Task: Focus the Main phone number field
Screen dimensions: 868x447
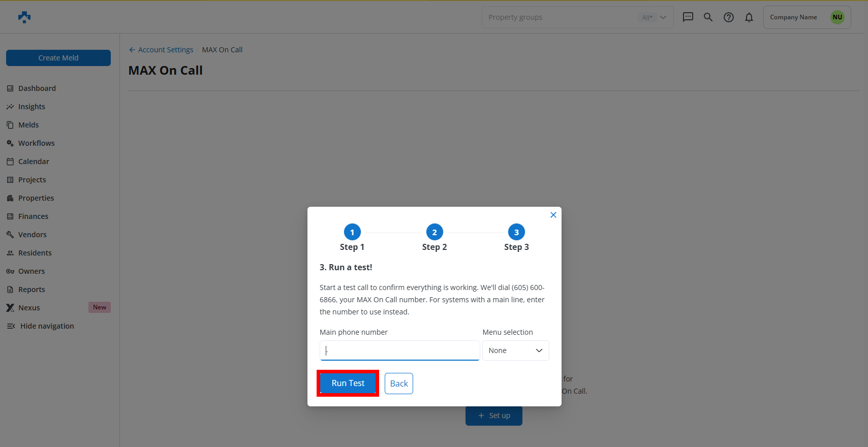Action: (x=399, y=350)
